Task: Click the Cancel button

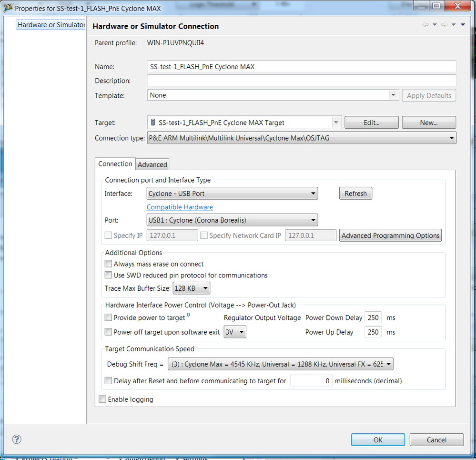Action: 436,440
